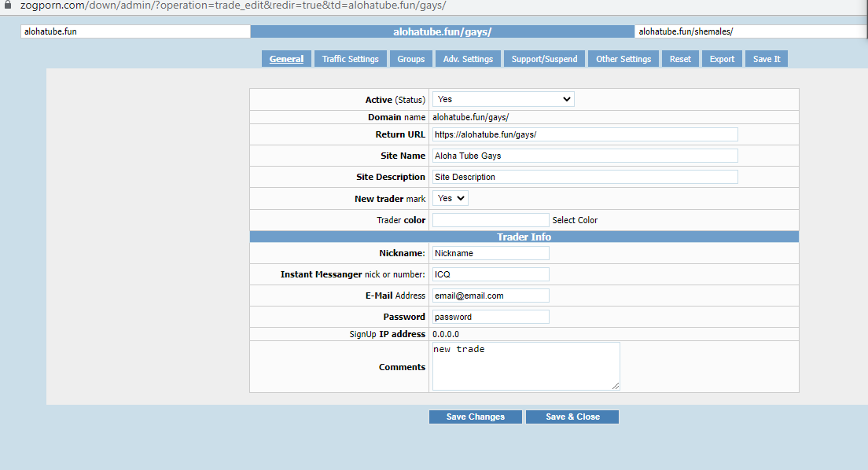868x470 pixels.
Task: Click the Select Color link
Action: [x=575, y=220]
